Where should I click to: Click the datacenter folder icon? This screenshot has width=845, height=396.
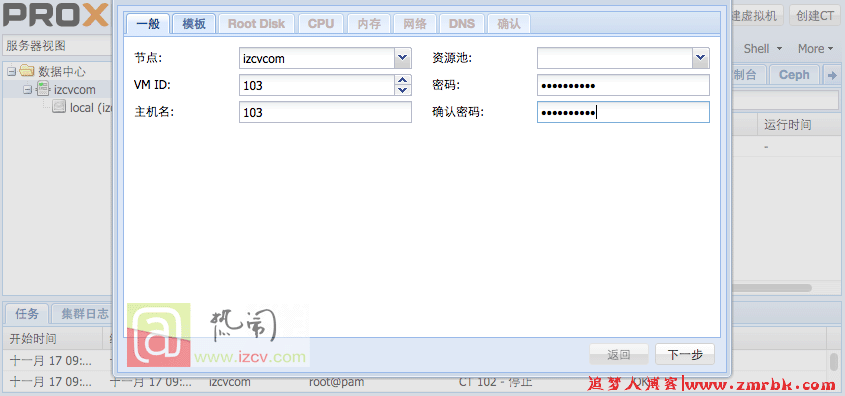pyautogui.click(x=27, y=71)
